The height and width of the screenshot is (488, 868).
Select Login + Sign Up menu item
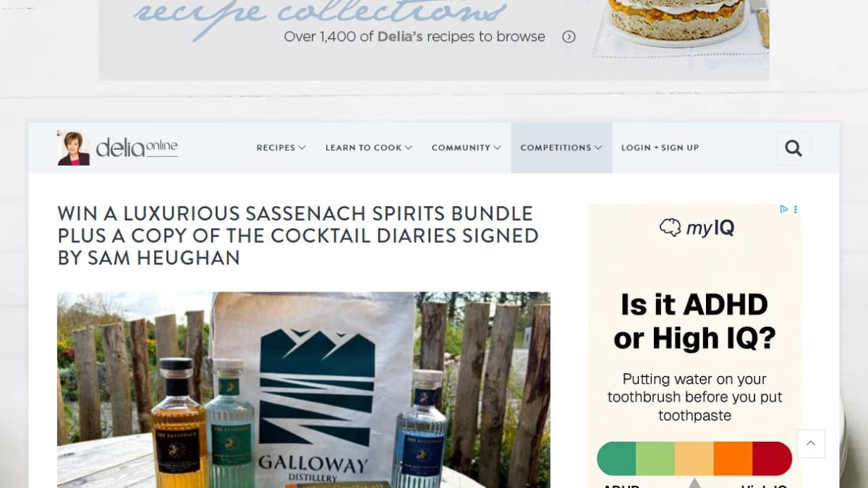[x=660, y=147]
